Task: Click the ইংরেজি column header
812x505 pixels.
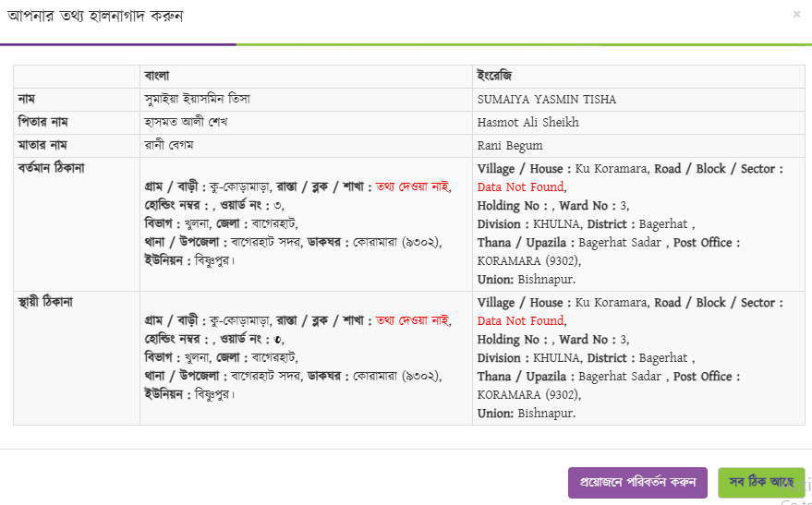Action: [x=494, y=76]
